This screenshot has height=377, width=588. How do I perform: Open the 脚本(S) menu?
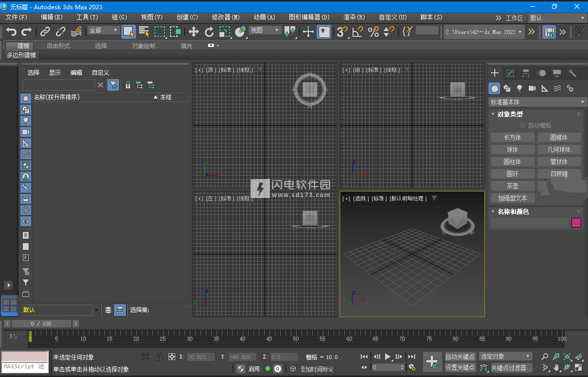[431, 17]
